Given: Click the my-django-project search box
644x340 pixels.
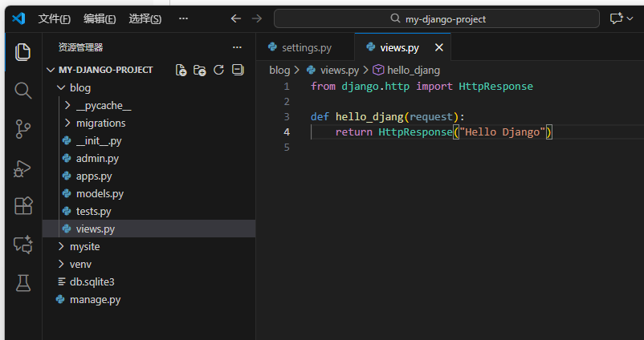Looking at the screenshot, I should [437, 19].
